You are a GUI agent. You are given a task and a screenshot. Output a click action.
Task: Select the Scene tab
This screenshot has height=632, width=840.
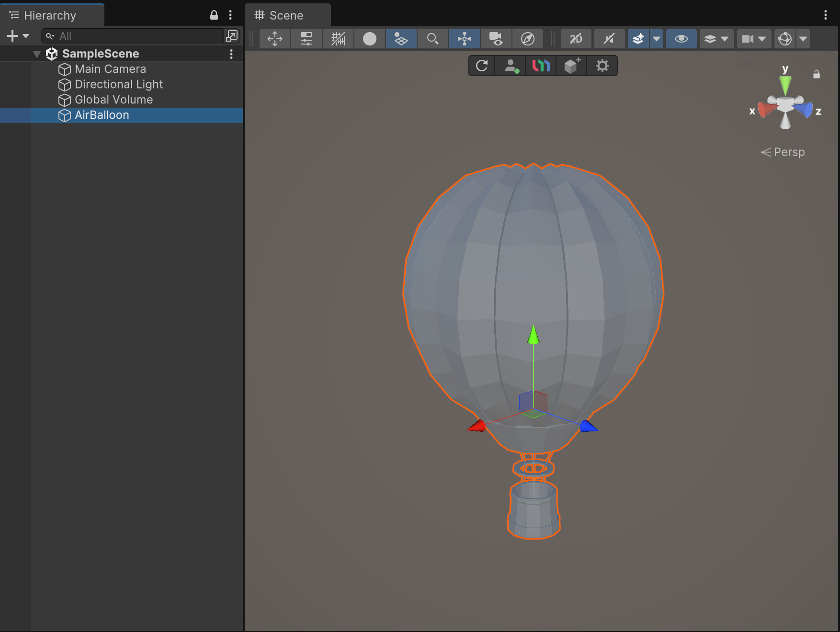pyautogui.click(x=286, y=15)
